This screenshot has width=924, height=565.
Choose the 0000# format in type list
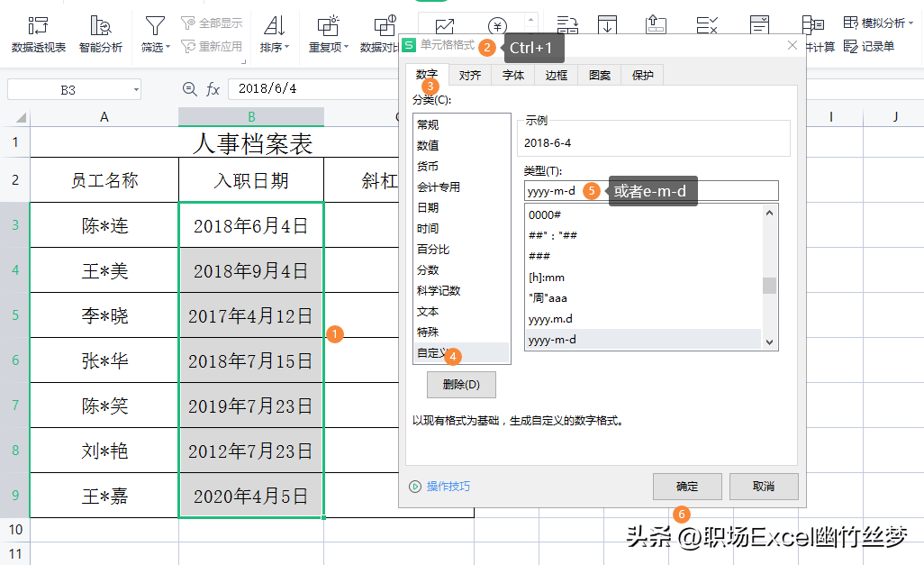click(x=644, y=214)
